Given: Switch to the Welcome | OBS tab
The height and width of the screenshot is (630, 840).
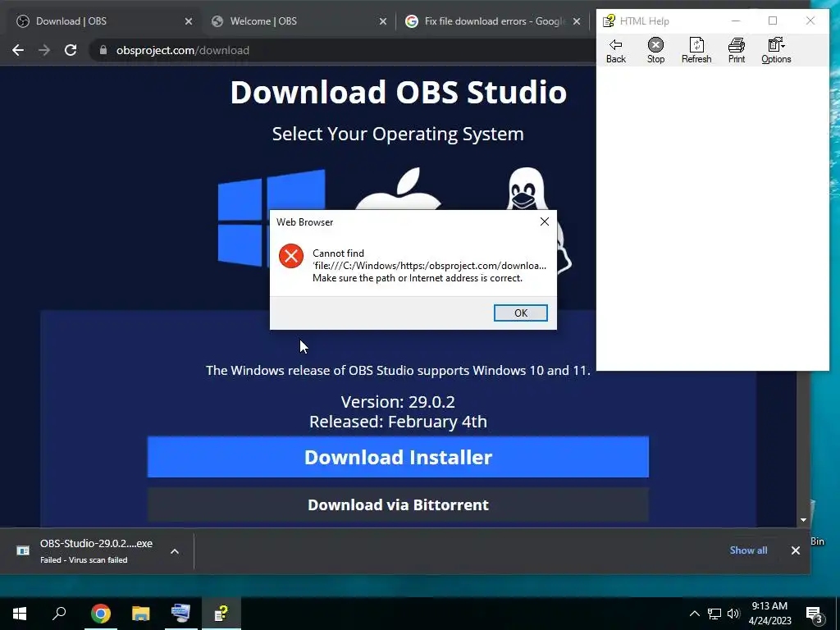Looking at the screenshot, I should point(299,21).
